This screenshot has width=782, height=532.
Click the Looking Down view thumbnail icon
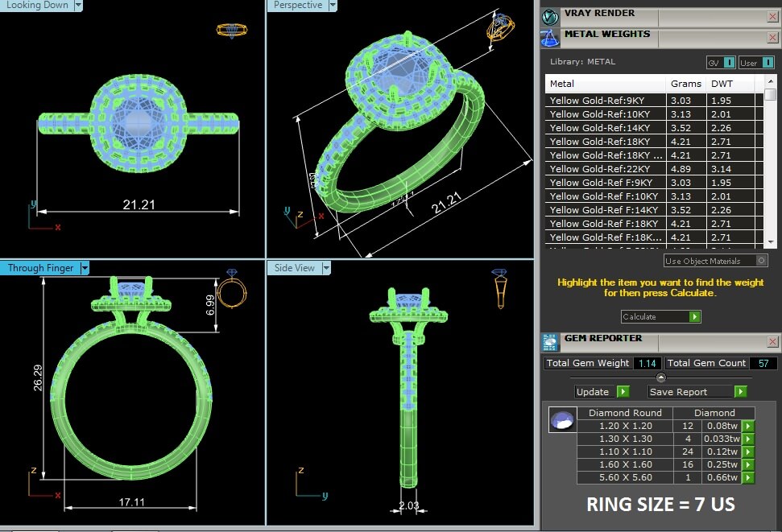pos(232,31)
